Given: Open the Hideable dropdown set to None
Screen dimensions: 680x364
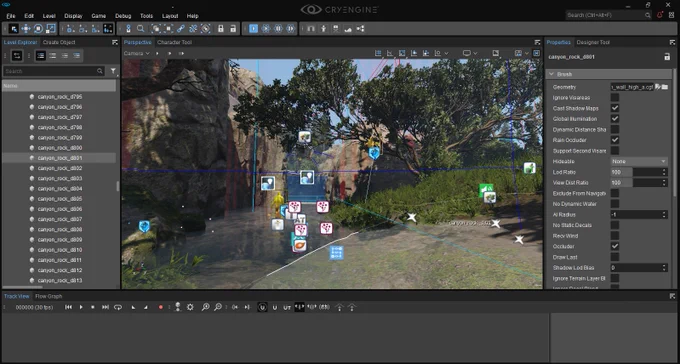Looking at the screenshot, I should (639, 161).
